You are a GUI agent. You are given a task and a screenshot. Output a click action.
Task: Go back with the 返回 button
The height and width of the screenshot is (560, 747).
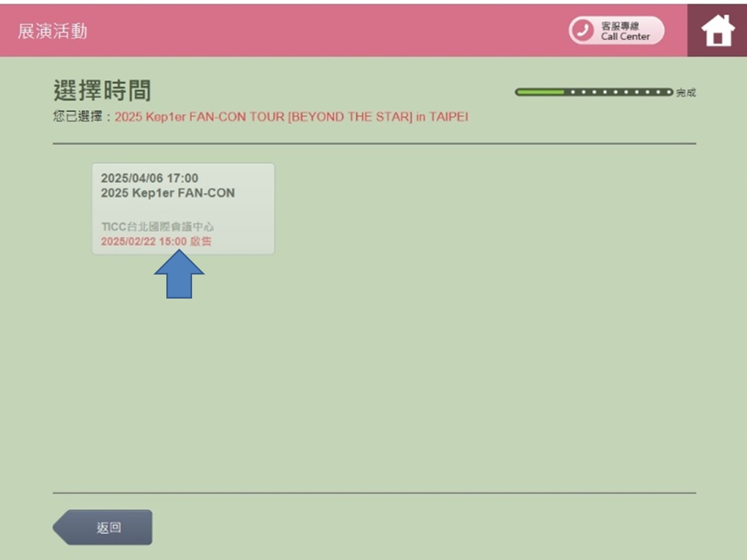click(103, 527)
